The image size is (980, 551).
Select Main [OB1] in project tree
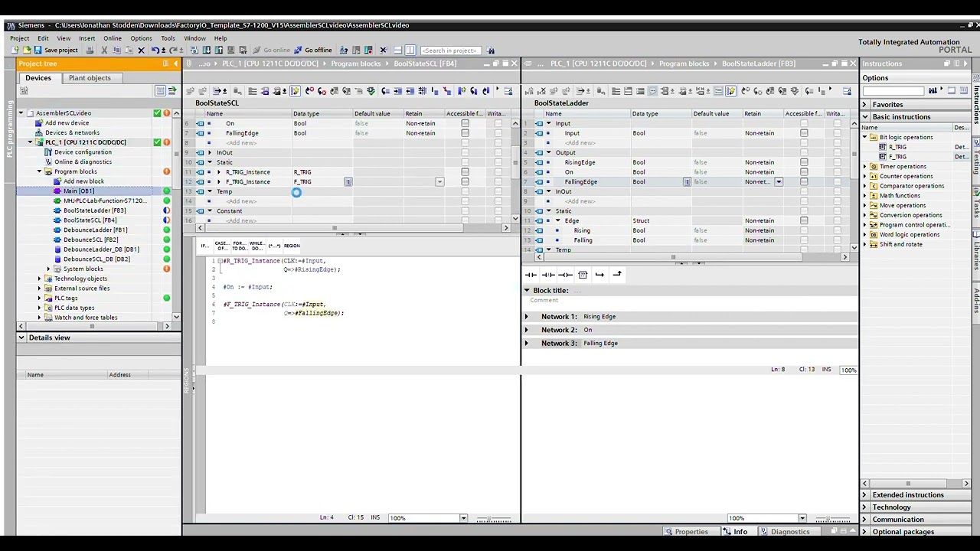click(79, 191)
